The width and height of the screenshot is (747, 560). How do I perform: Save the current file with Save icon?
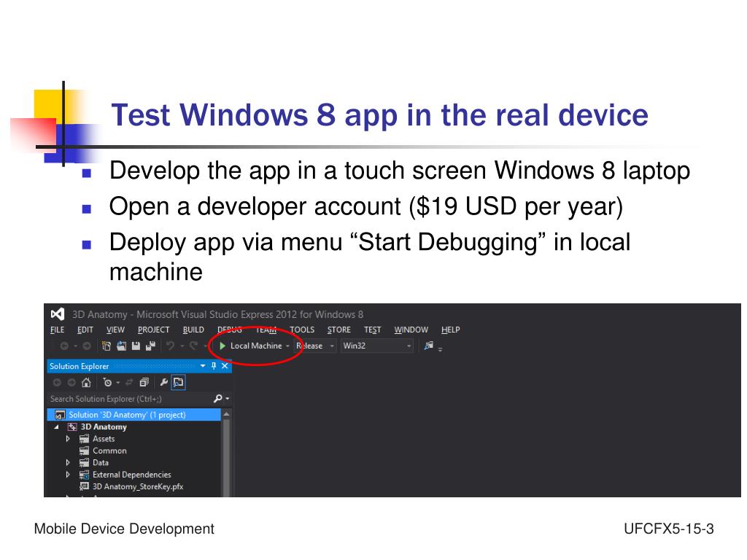136,346
